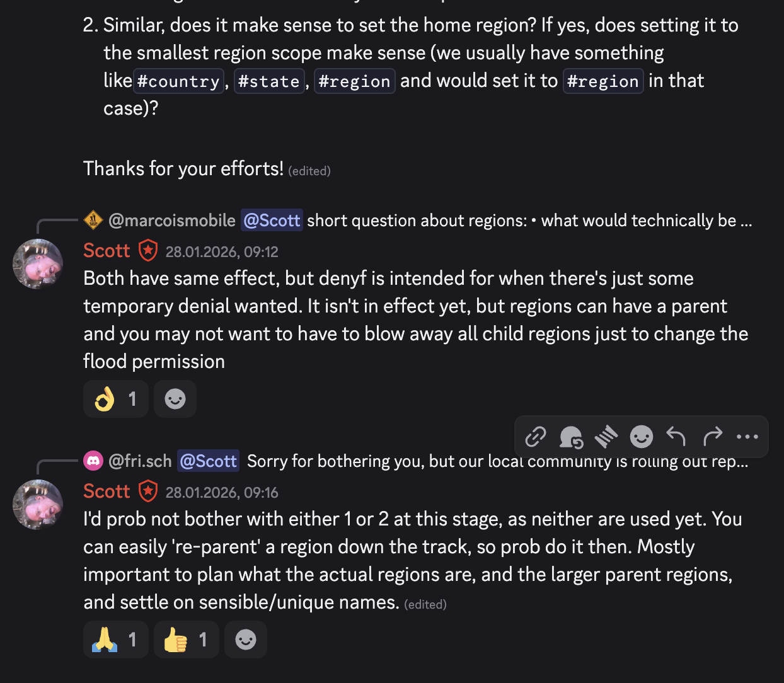Image resolution: width=784 pixels, height=683 pixels.
Task: Open the #country channel mention
Action: 179,81
